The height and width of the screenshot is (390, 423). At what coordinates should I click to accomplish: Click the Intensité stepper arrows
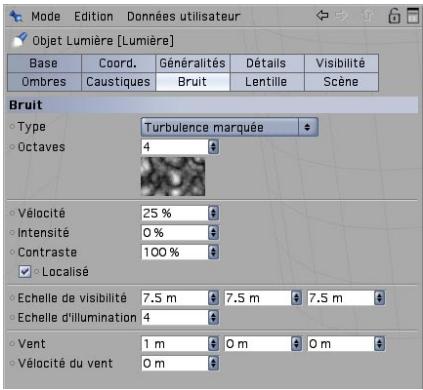coord(214,233)
